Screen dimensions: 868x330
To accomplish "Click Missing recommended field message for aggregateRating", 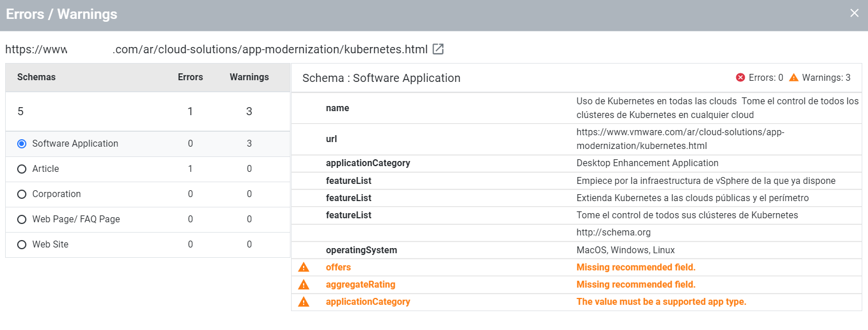I will [636, 284].
